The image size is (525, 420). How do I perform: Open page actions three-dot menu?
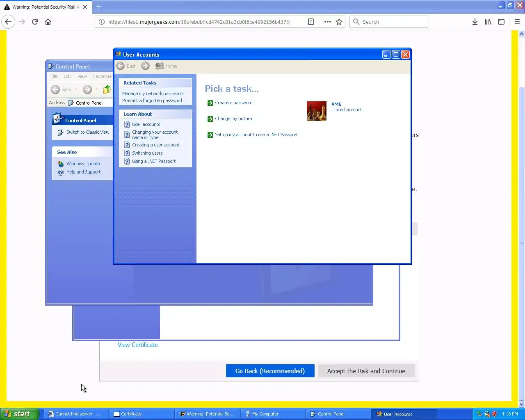click(327, 22)
